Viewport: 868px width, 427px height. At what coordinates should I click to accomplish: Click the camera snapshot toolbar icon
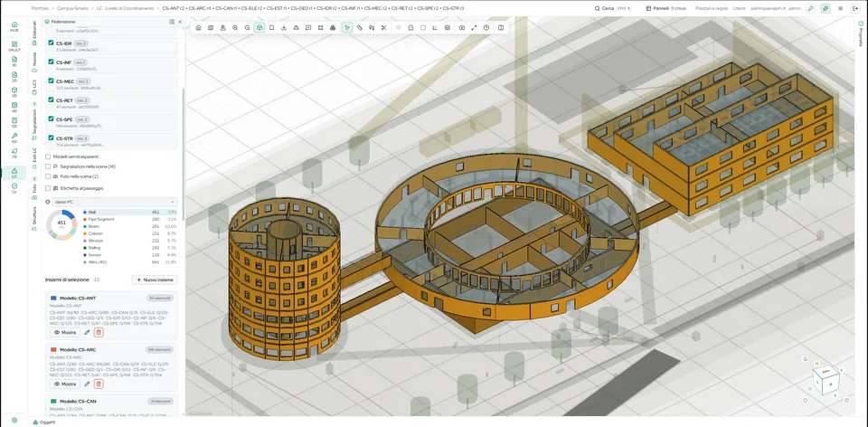[462, 28]
